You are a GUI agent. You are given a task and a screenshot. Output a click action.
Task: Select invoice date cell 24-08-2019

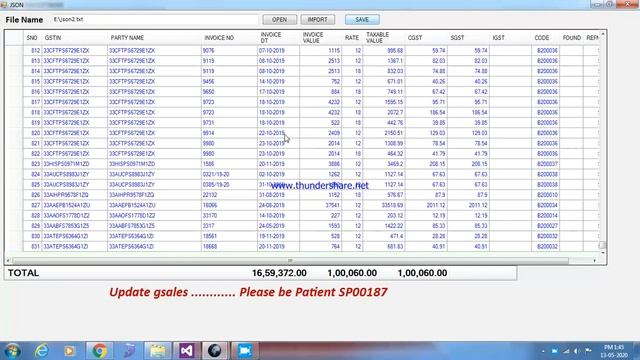tap(278, 205)
